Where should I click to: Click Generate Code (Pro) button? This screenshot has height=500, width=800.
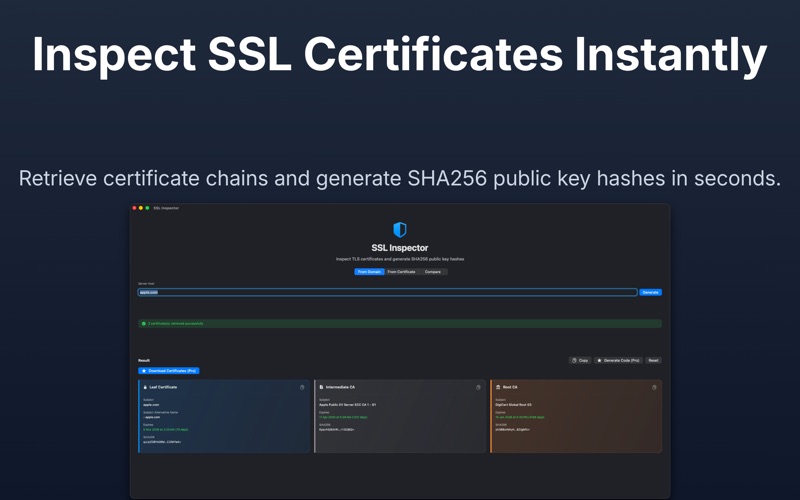point(618,360)
